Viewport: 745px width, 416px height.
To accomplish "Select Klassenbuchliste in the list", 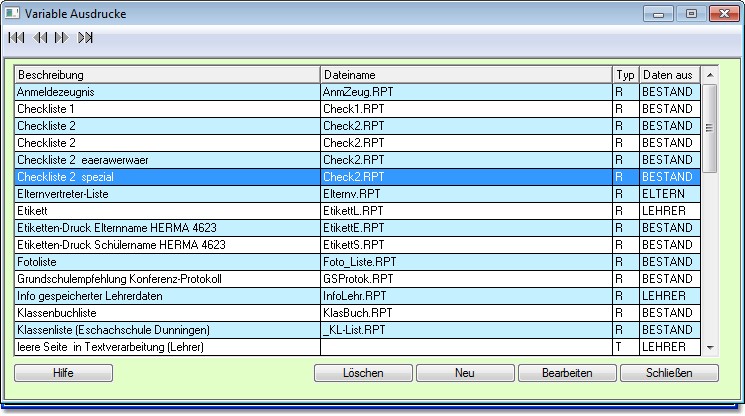I will (167, 313).
